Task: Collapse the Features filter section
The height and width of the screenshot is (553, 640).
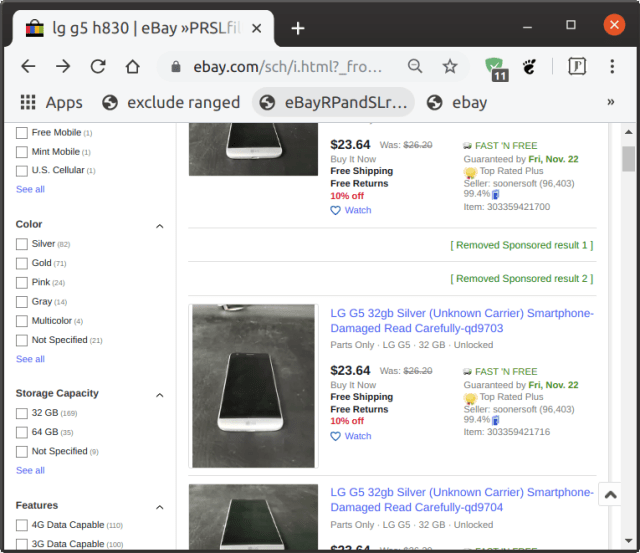Action: click(x=160, y=507)
